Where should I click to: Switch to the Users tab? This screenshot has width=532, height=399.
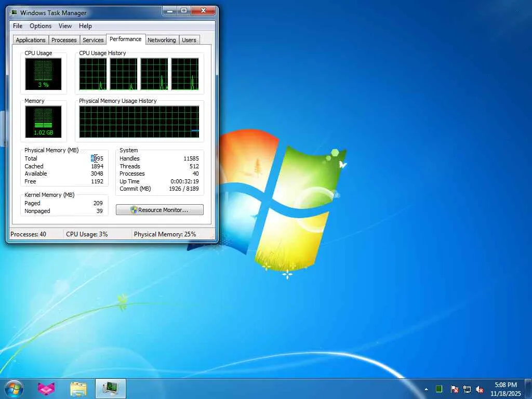189,39
